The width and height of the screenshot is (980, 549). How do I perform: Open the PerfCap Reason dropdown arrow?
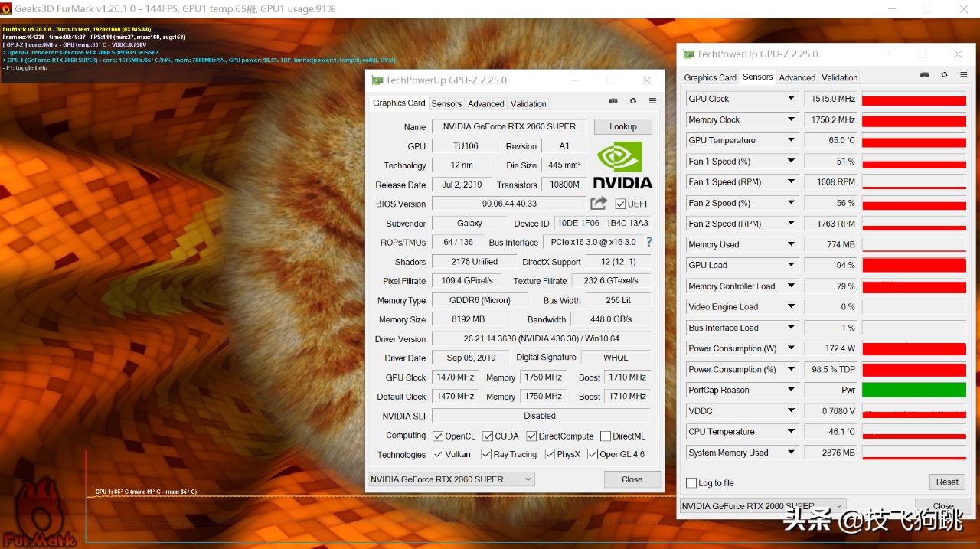point(791,390)
